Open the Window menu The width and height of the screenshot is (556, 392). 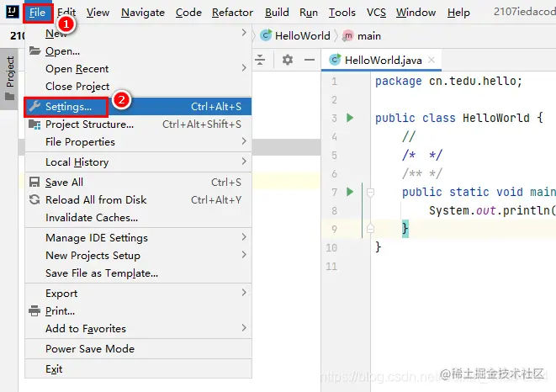(x=416, y=13)
